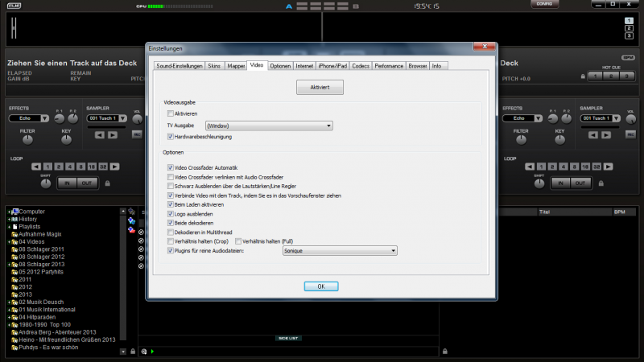Screen dimensions: 644x362
Task: Select layout 3 icon at top right
Action: (x=629, y=36)
